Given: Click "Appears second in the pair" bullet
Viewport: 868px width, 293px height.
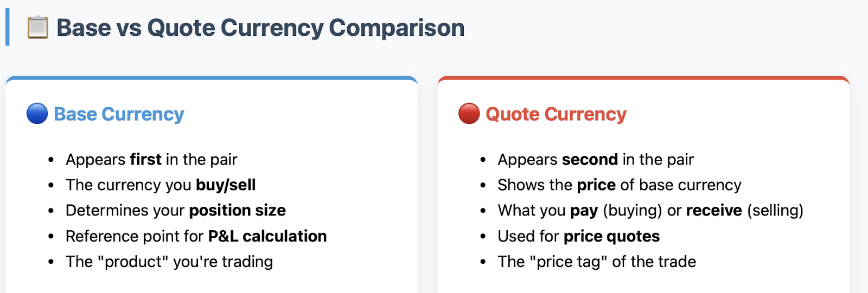Looking at the screenshot, I should 596,160.
